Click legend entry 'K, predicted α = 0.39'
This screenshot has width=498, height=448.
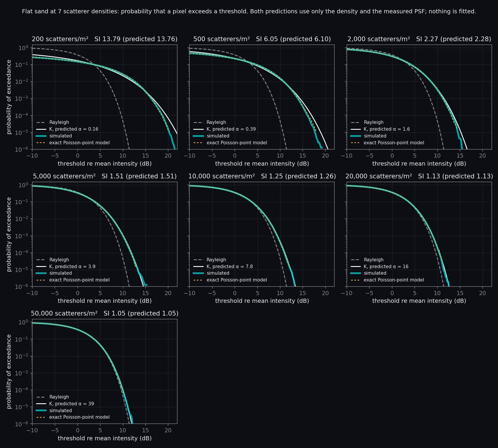[x=231, y=129]
